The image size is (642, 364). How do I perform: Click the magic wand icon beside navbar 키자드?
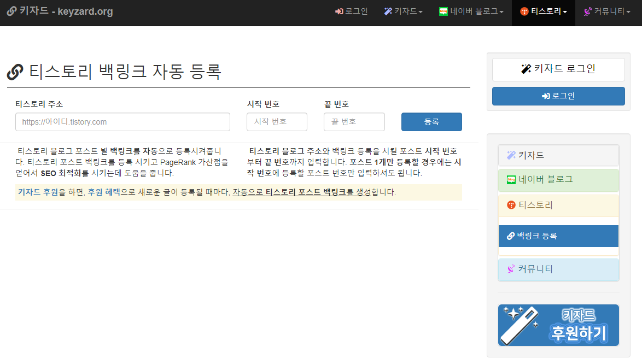click(x=388, y=11)
